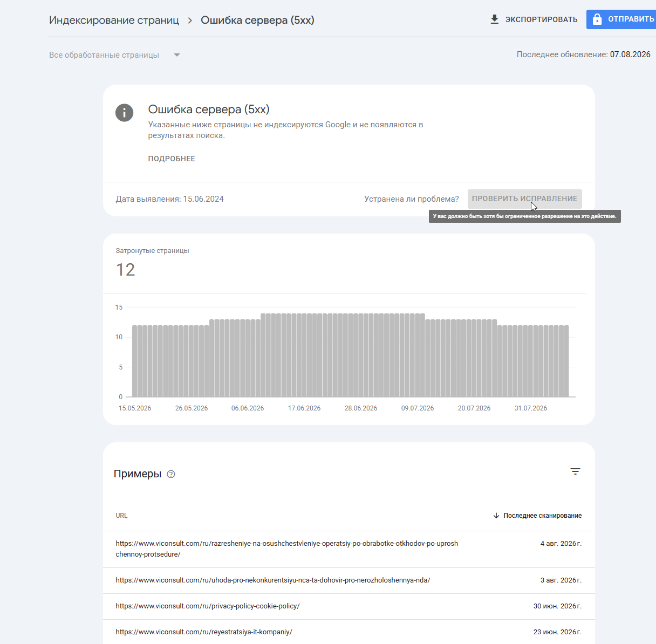Click the chart axis date 20.07.2026
This screenshot has height=644, width=656.
(x=474, y=408)
